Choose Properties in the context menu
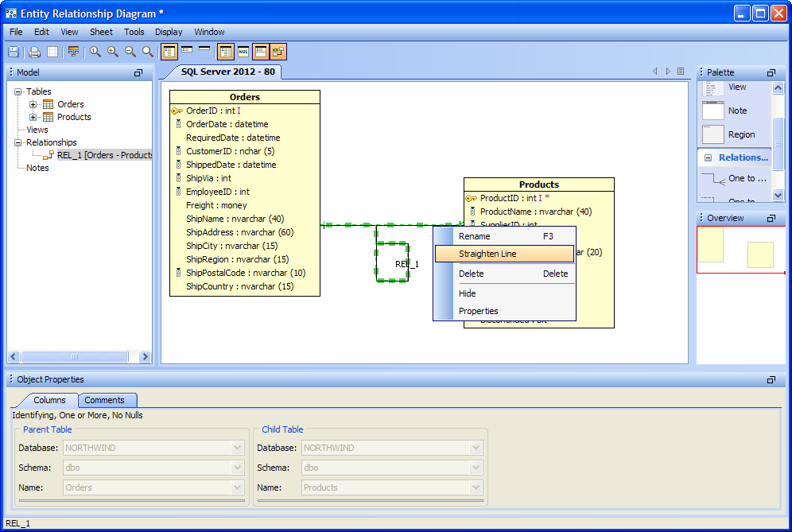Image resolution: width=792 pixels, height=532 pixels. coord(505,311)
